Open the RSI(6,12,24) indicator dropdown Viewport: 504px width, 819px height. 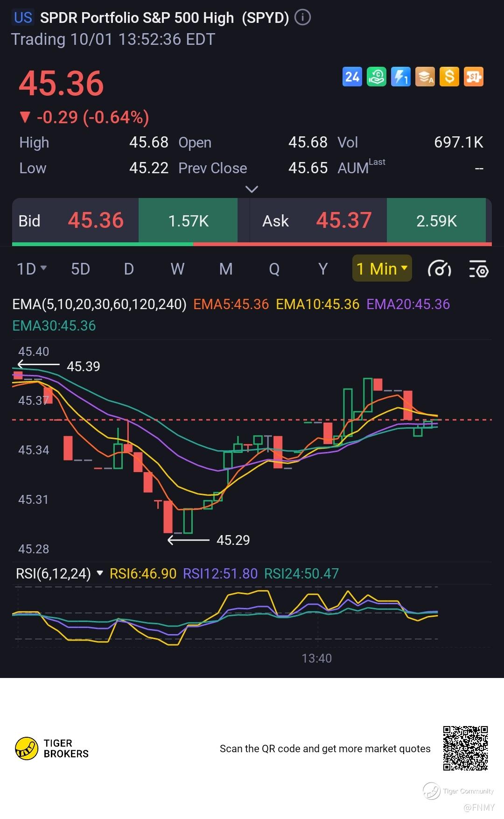coord(59,573)
